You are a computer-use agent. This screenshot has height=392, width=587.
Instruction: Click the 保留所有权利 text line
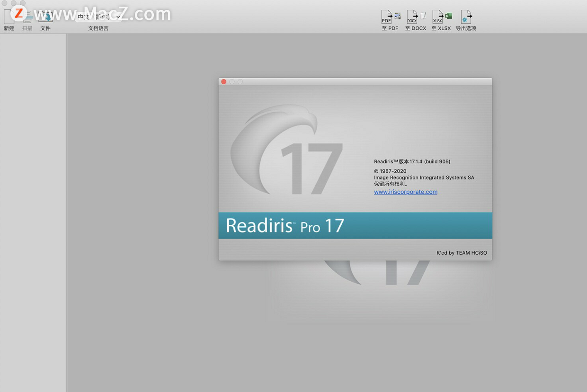click(391, 184)
